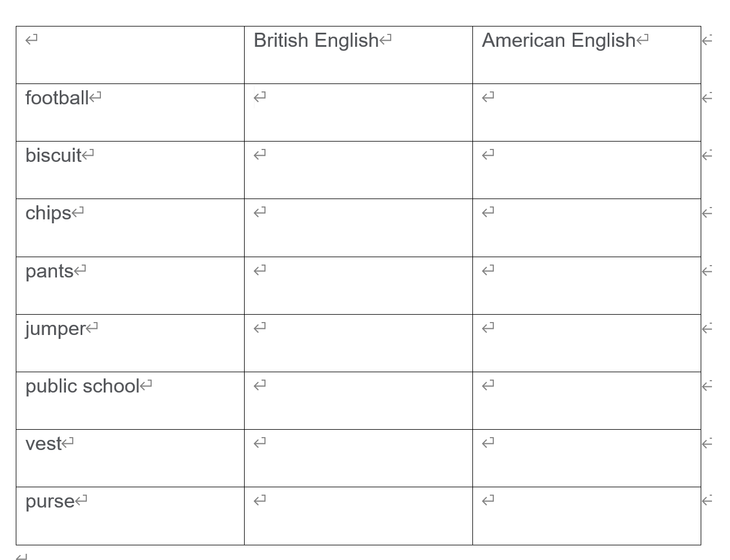Select the vest row label cell
The width and height of the screenshot is (730, 560).
pos(130,458)
